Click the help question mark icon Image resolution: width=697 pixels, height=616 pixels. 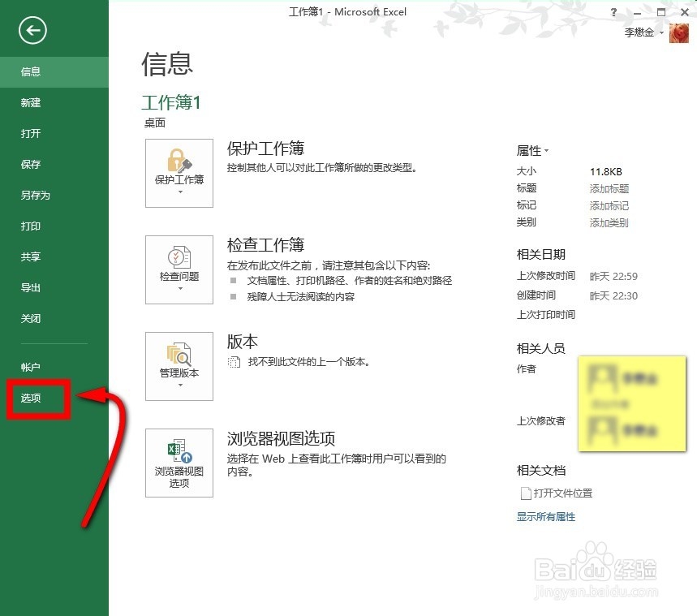[614, 12]
